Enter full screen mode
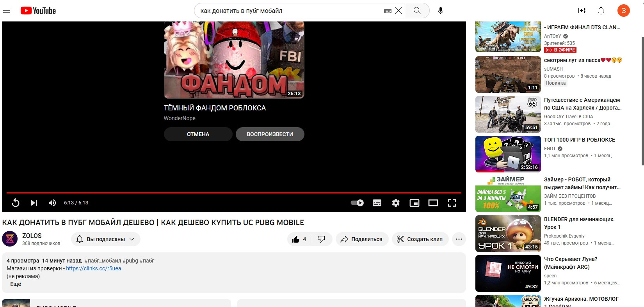Screen dimensions: 644x307 [x=452, y=202]
